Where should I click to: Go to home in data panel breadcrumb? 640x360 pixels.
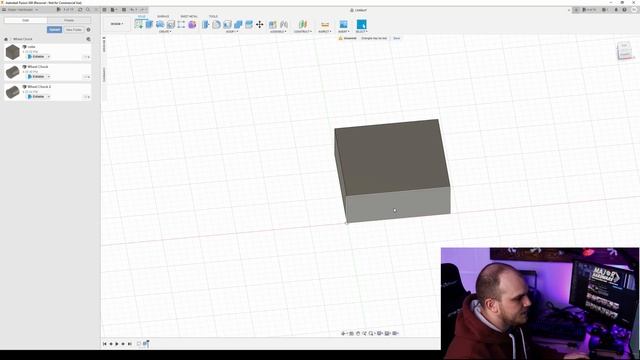tap(6, 39)
